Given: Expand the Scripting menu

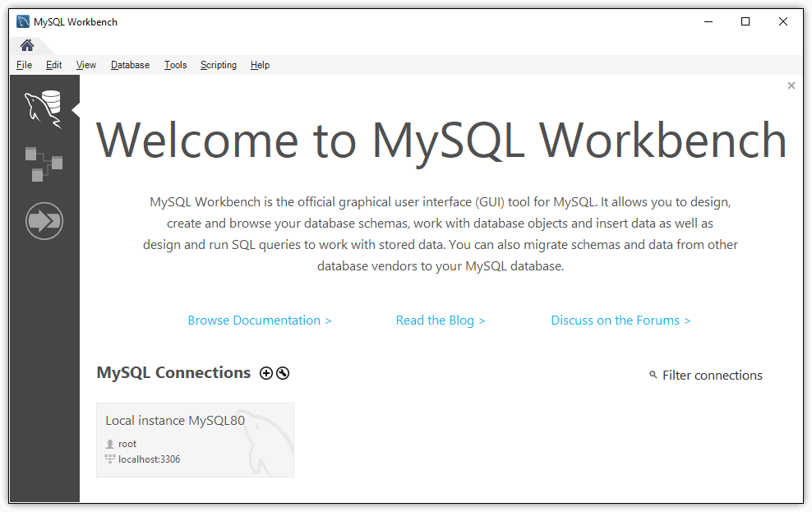Looking at the screenshot, I should pyautogui.click(x=218, y=65).
